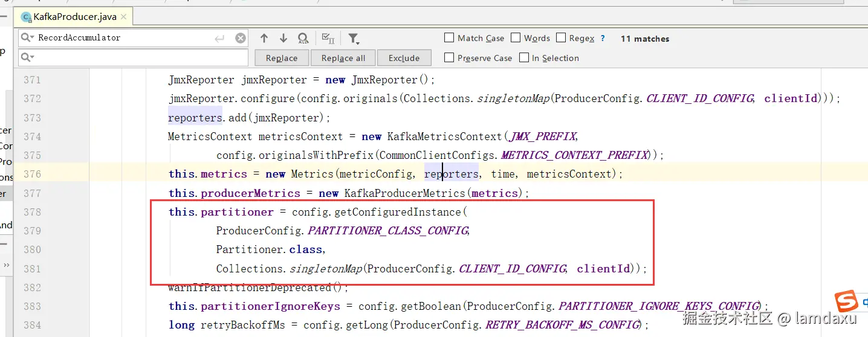Screen dimensions: 868x337
Task: Enable the In Selection checkbox
Action: click(x=523, y=57)
